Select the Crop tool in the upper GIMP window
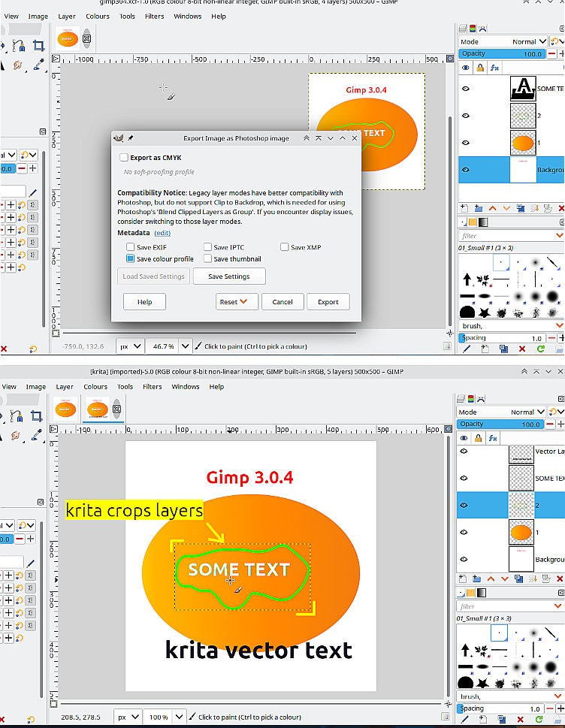 click(38, 46)
